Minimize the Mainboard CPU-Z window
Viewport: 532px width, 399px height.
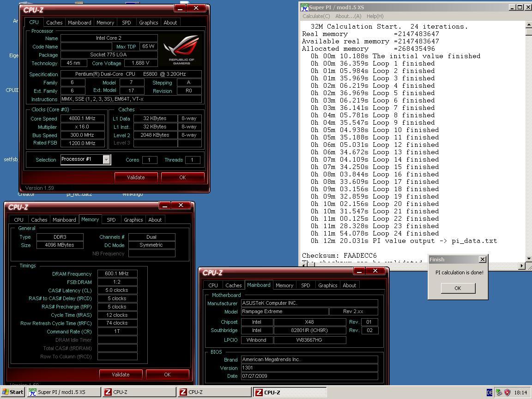tap(359, 271)
